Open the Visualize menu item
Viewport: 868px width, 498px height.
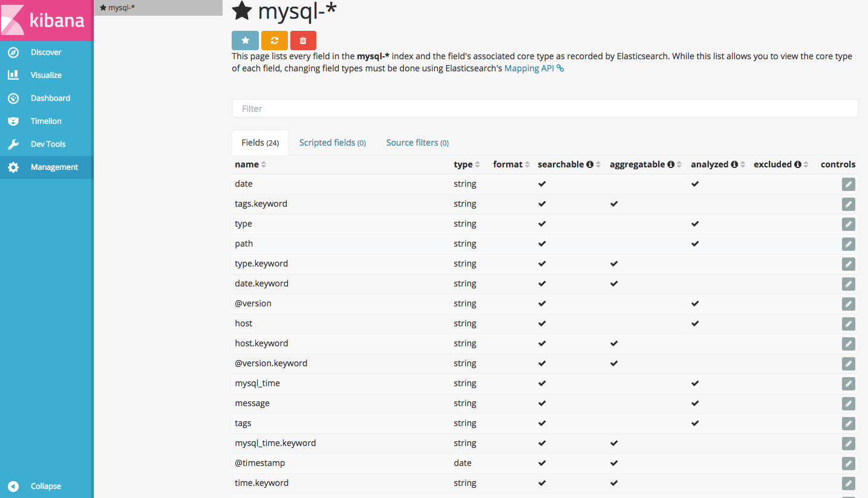tap(46, 75)
